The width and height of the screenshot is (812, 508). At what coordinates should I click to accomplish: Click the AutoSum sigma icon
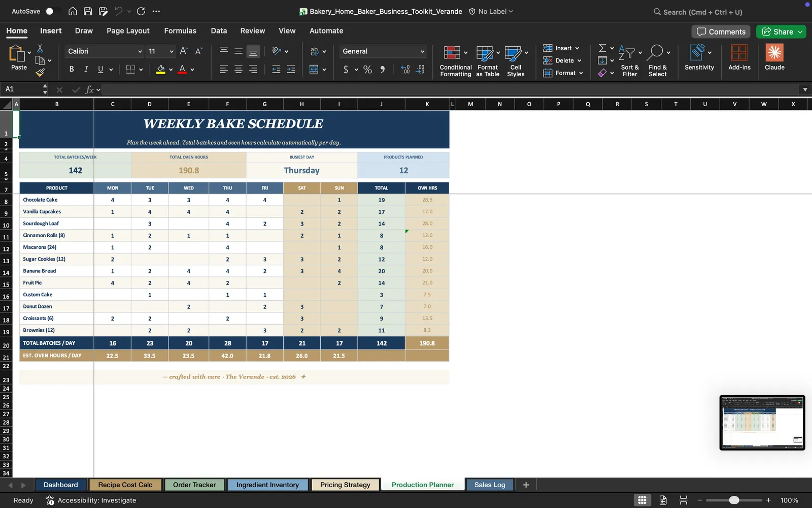pyautogui.click(x=602, y=48)
